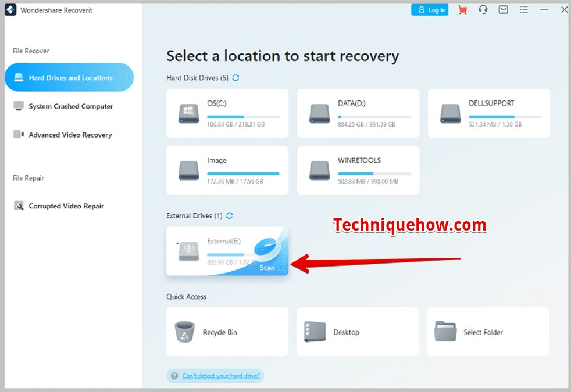The width and height of the screenshot is (571, 392).
Task: Click the Image drive icon
Action: 188,171
